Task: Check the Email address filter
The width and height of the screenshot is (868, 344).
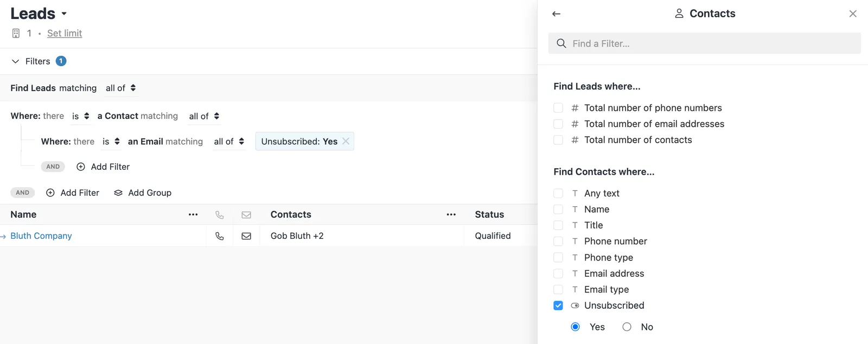Action: (558, 273)
